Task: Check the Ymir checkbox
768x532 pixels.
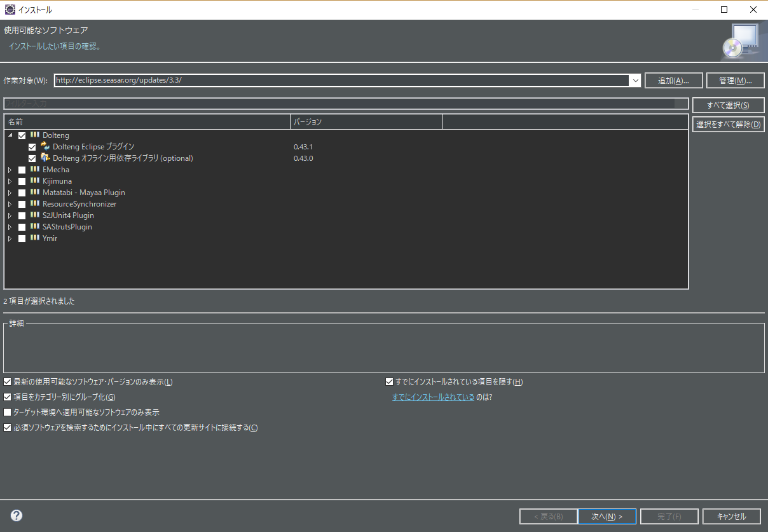Action: point(22,238)
